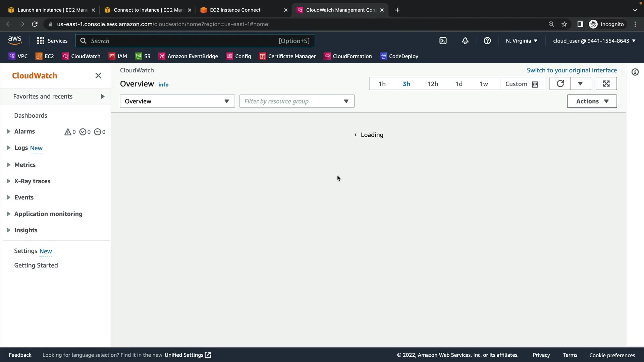
Task: Open the Actions menu
Action: 592,101
